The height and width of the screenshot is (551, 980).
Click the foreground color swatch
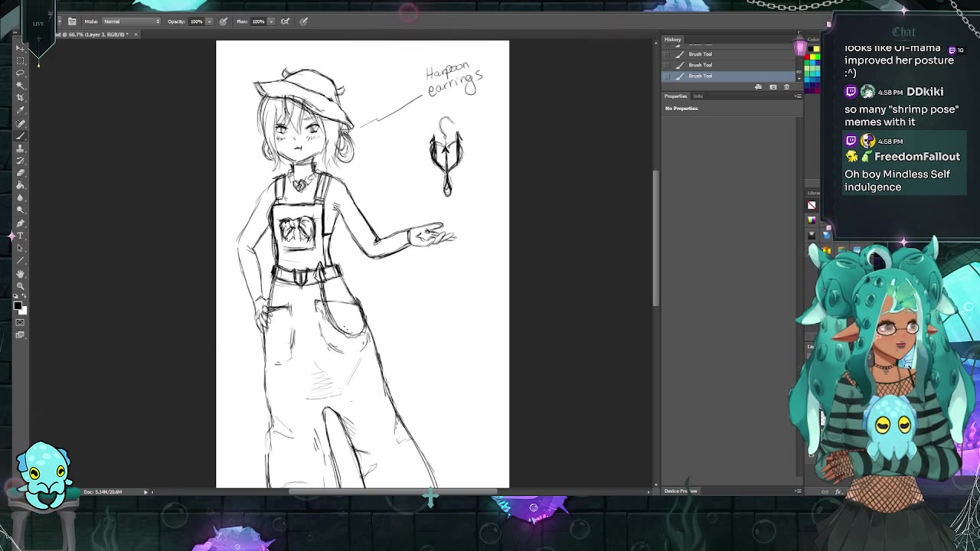[x=18, y=306]
